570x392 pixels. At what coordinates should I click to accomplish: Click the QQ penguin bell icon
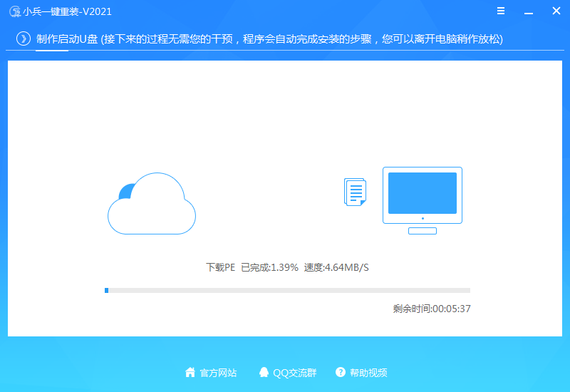[x=264, y=372]
